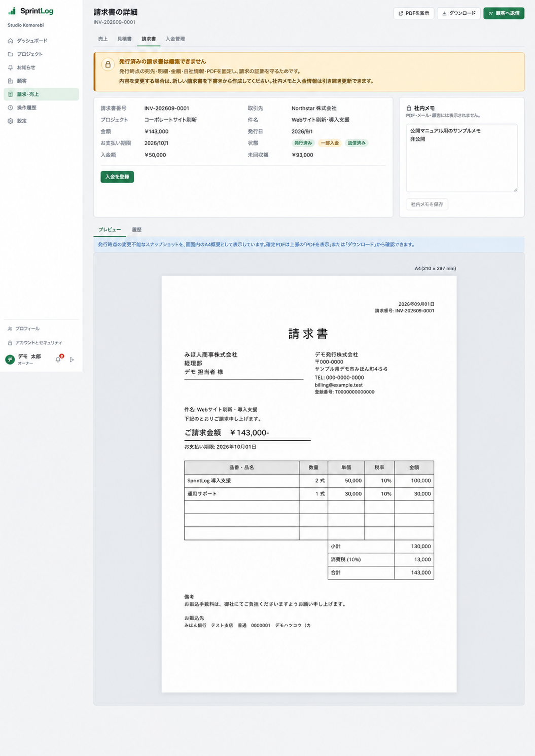The width and height of the screenshot is (535, 756).
Task: Click the logout icon beside デモ 太郎
Action: [x=72, y=359]
